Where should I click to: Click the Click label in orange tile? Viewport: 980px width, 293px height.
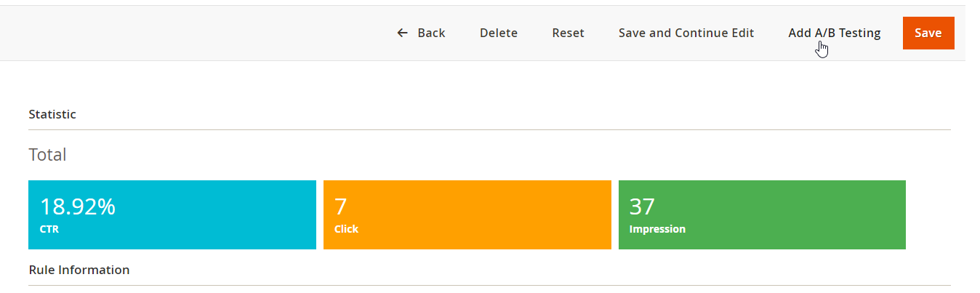[x=346, y=229]
